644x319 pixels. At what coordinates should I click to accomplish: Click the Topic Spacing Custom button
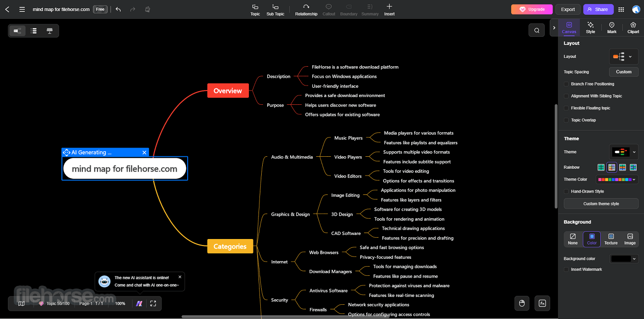pos(624,72)
